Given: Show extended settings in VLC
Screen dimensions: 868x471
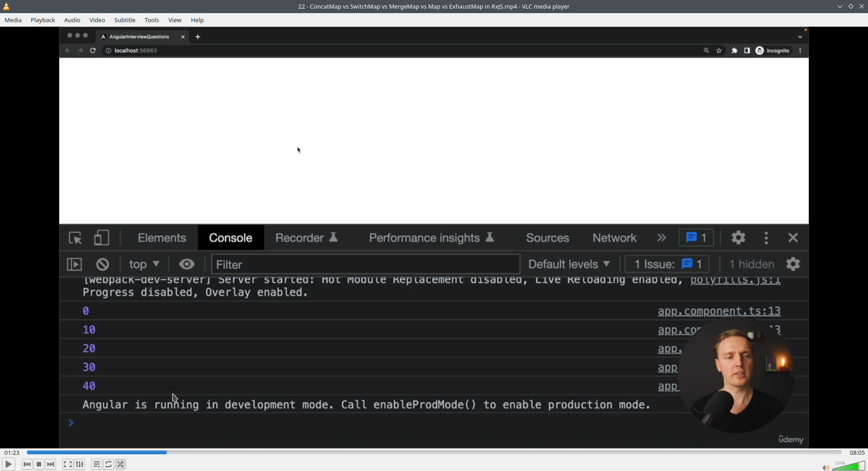Looking at the screenshot, I should [80, 464].
